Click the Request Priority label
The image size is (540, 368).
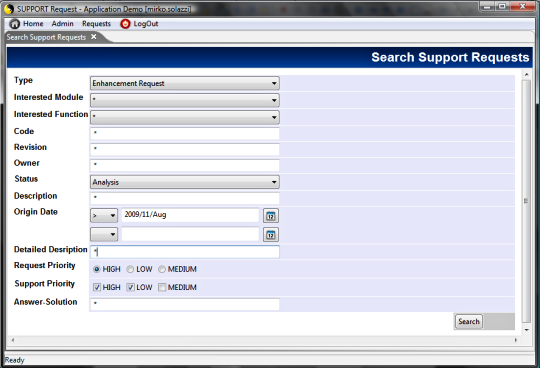click(44, 265)
